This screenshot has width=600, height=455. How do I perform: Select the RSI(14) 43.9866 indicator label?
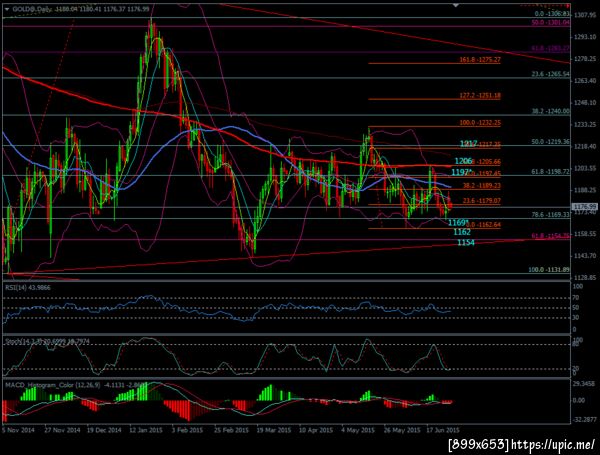click(28, 287)
